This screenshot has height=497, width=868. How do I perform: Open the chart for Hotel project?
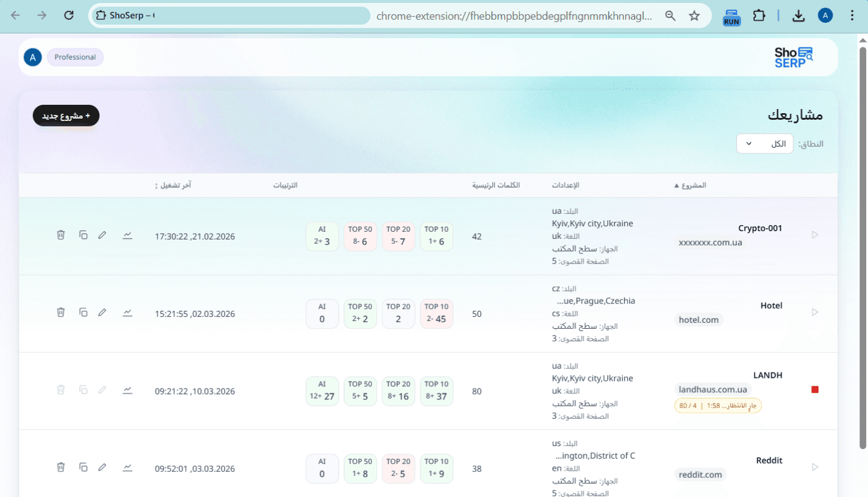[x=128, y=313]
